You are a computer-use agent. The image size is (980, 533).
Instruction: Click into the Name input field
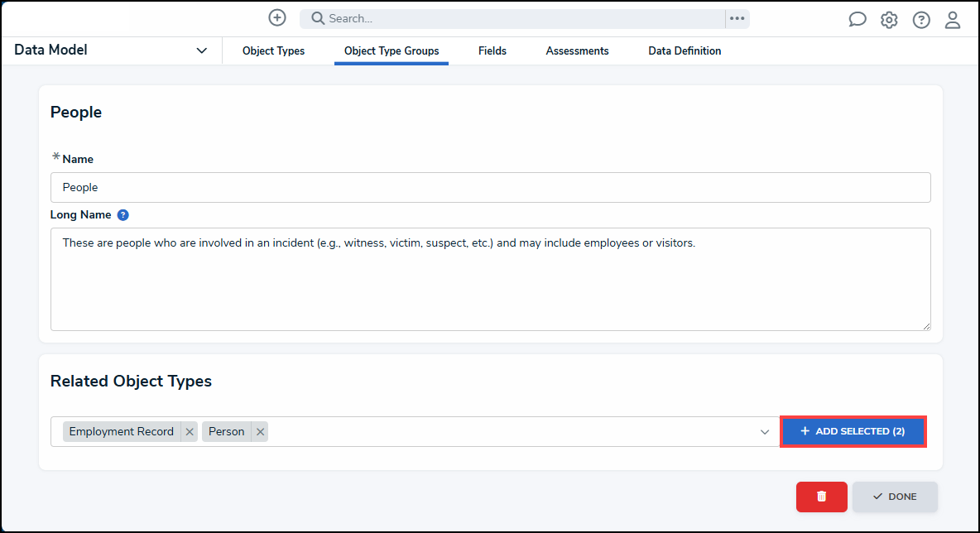pos(490,188)
